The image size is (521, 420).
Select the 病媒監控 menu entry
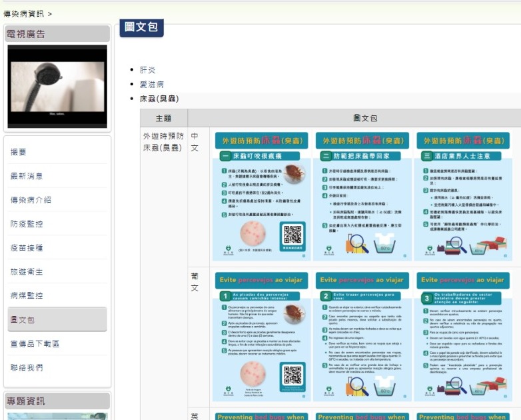pyautogui.click(x=27, y=296)
